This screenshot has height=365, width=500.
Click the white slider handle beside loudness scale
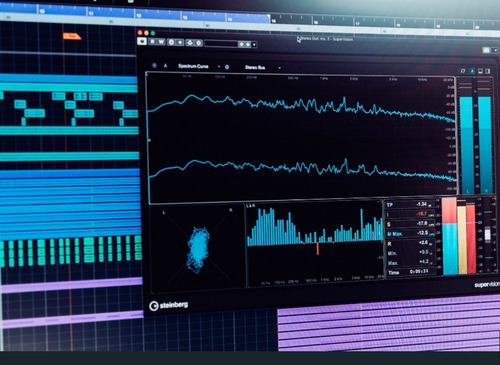tap(487, 234)
